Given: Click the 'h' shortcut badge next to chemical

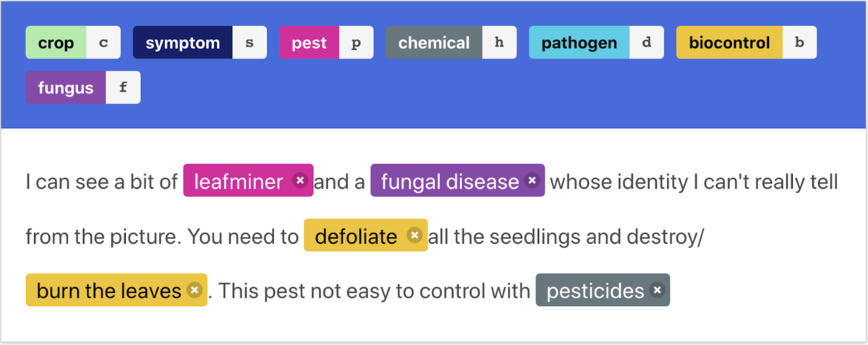Looking at the screenshot, I should (499, 43).
